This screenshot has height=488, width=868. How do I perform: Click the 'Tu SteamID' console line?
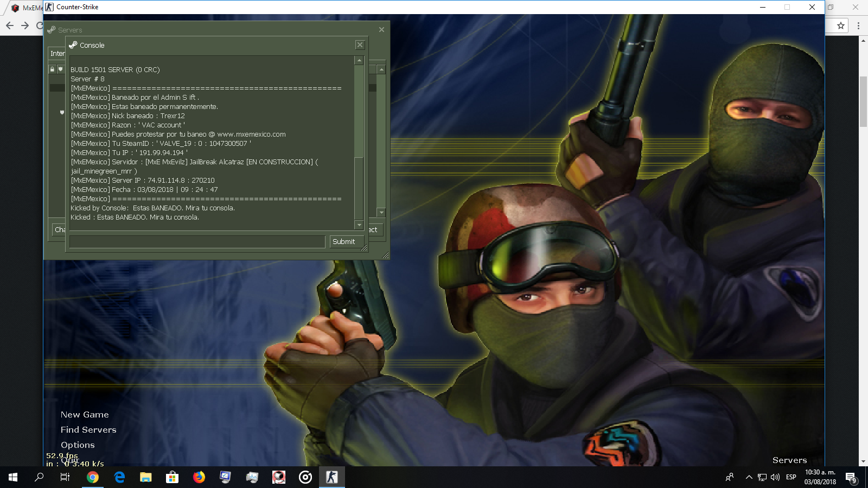point(161,144)
